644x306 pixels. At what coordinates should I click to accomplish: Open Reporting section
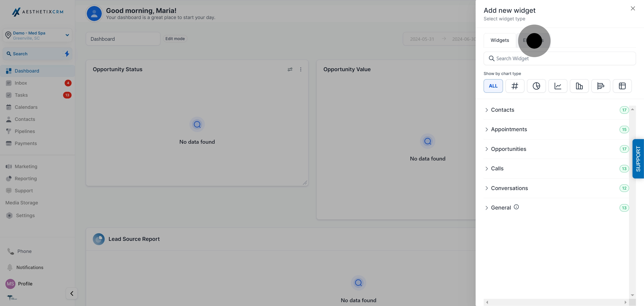pos(37,178)
